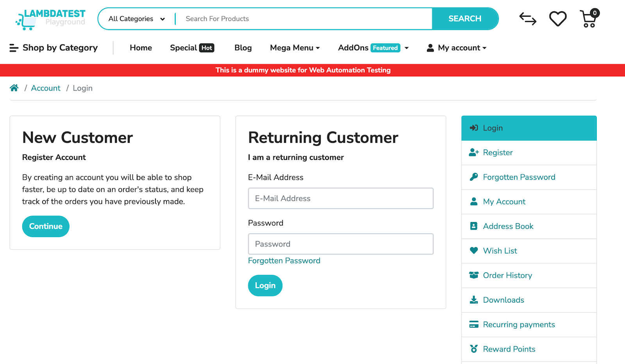
Task: View the shopping cart icon
Action: click(587, 18)
